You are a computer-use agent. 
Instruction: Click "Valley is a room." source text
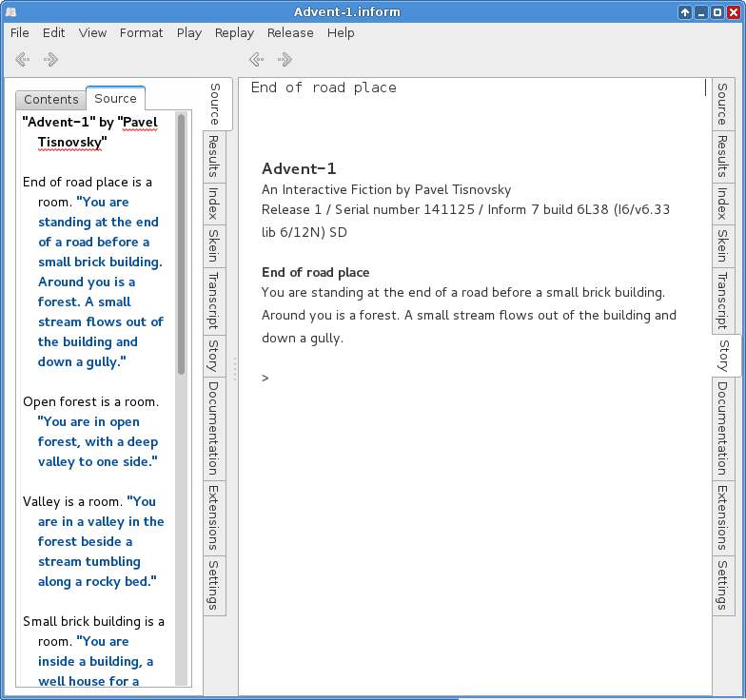pyautogui.click(x=72, y=502)
